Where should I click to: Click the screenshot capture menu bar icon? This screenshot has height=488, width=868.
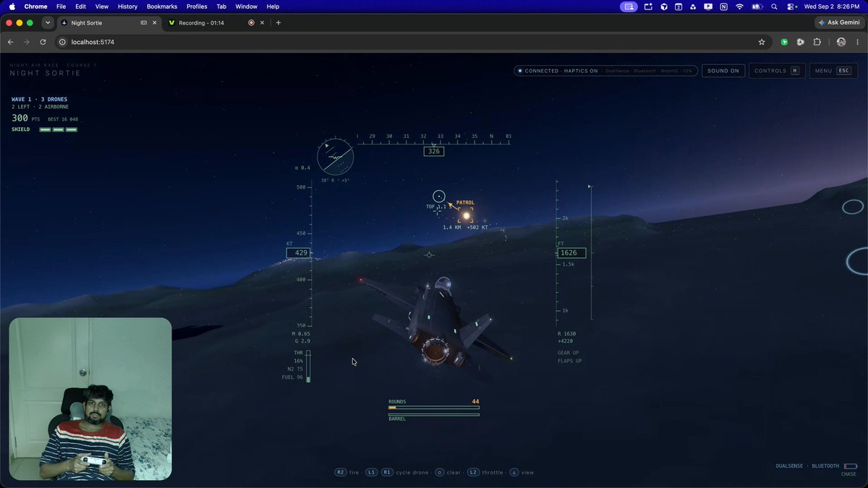(647, 6)
